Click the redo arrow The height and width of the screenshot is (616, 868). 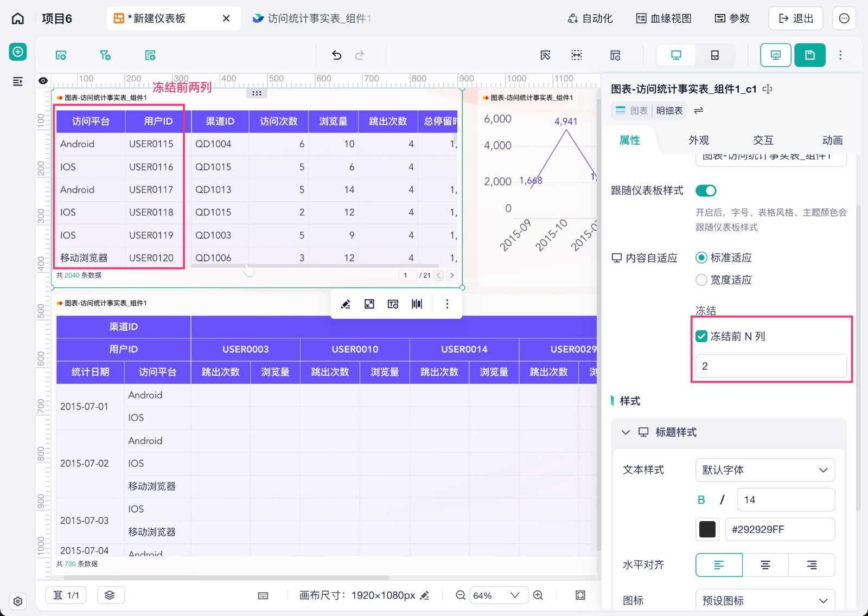[359, 55]
